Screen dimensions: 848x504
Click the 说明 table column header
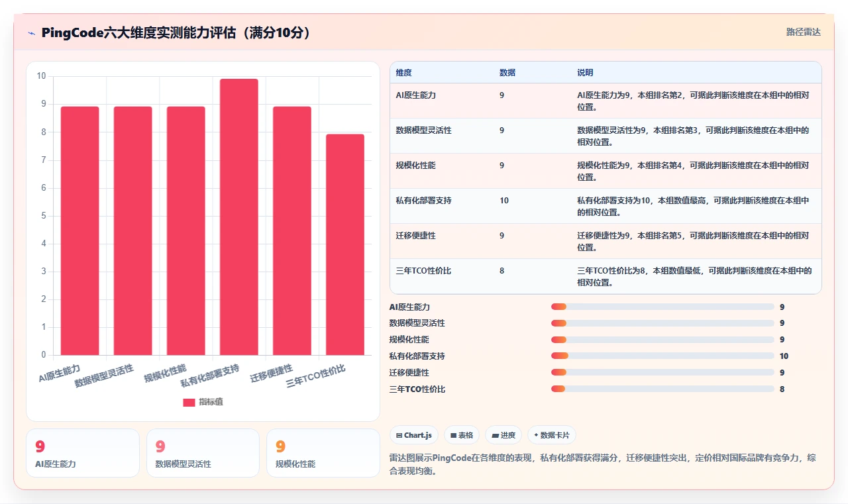click(585, 73)
